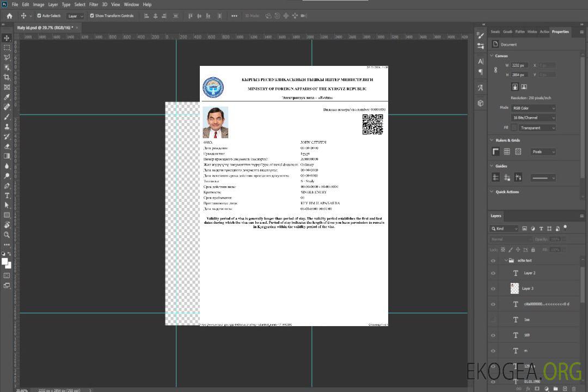Image resolution: width=588 pixels, height=392 pixels.
Task: Select the Dodge tool
Action: point(7,176)
